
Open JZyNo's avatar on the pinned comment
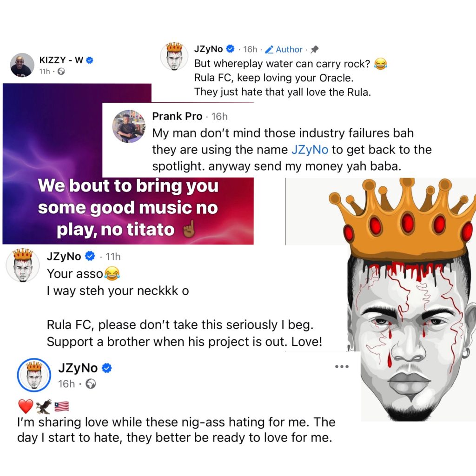point(174,57)
